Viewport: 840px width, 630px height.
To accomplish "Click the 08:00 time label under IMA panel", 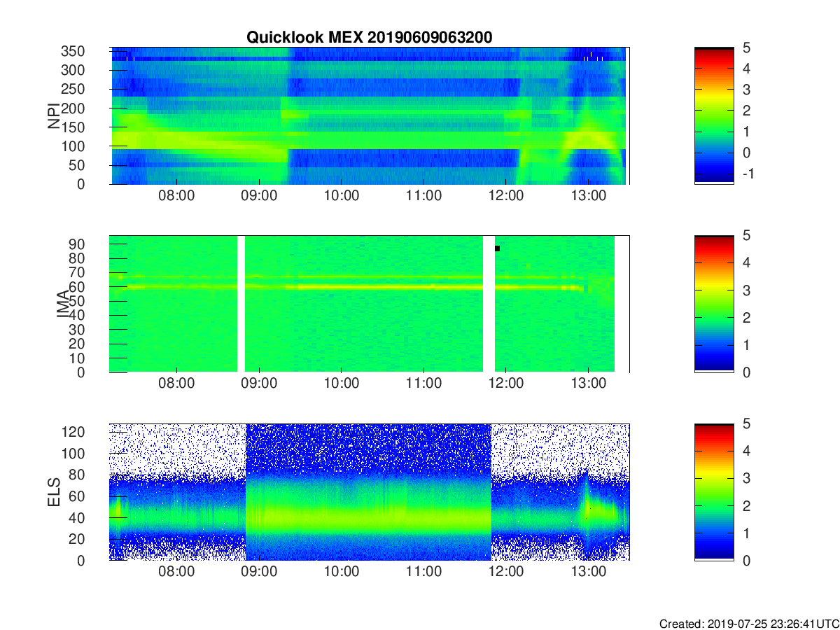I will coord(176,385).
